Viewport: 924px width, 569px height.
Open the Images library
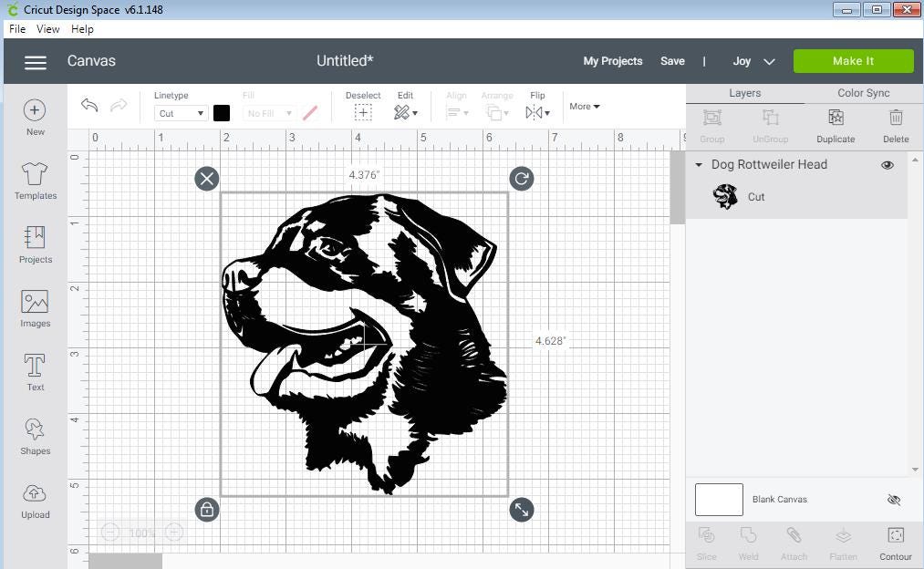36,308
